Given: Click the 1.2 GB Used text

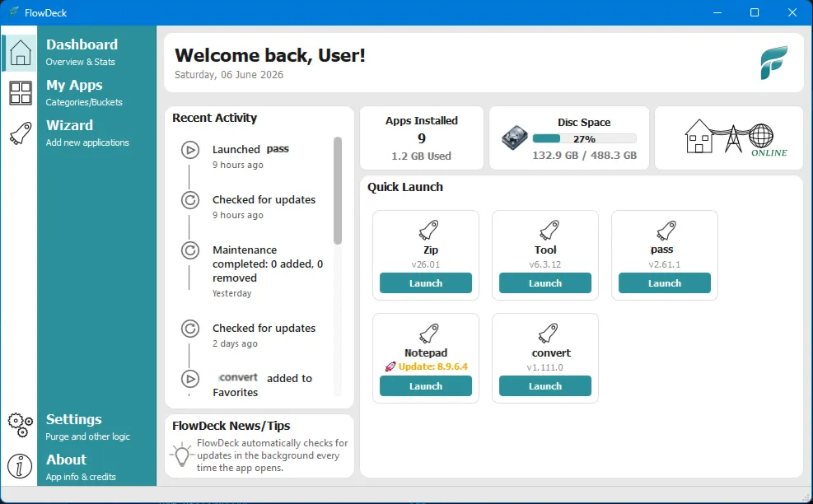Looking at the screenshot, I should [x=421, y=156].
